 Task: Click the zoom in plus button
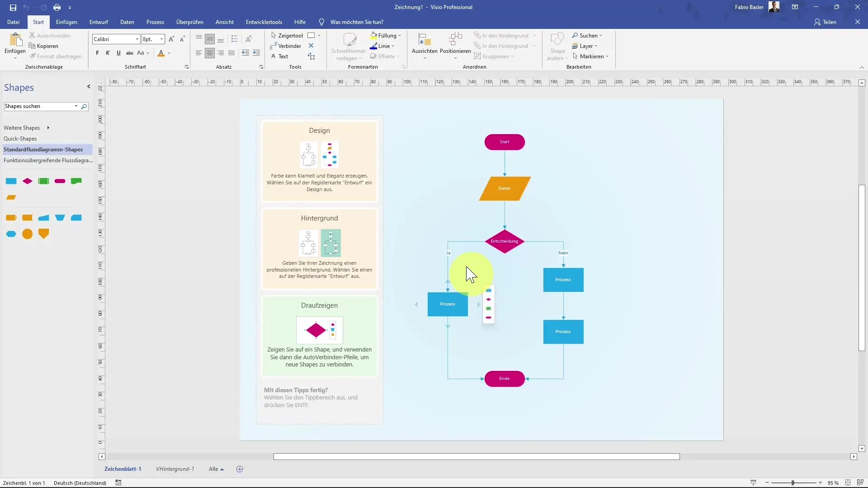(821, 483)
